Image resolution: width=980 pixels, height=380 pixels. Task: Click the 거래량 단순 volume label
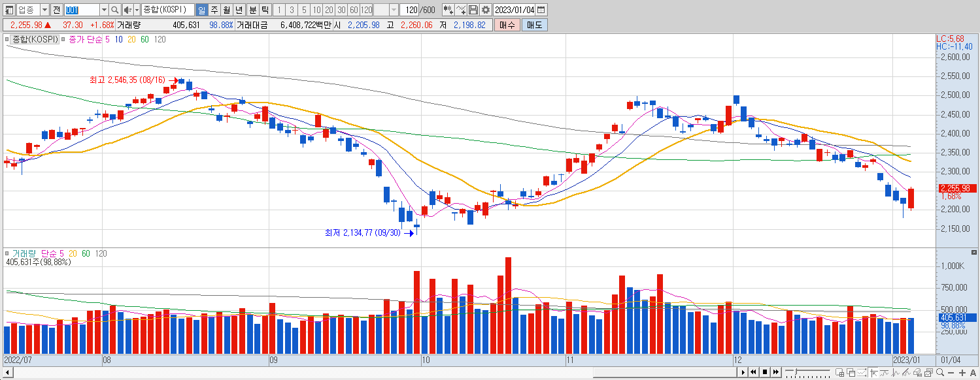coord(35,253)
